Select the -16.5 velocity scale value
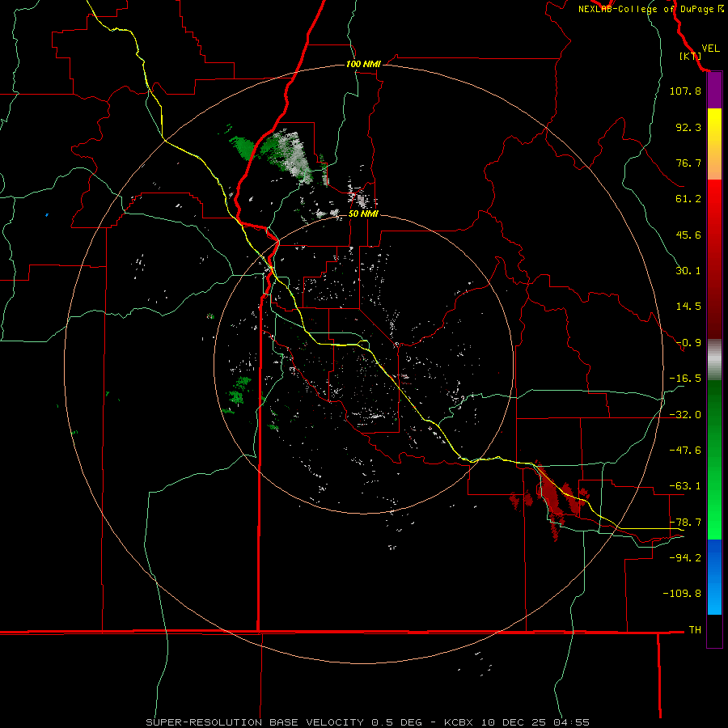Screen dimensions: 728x728 coord(685,379)
